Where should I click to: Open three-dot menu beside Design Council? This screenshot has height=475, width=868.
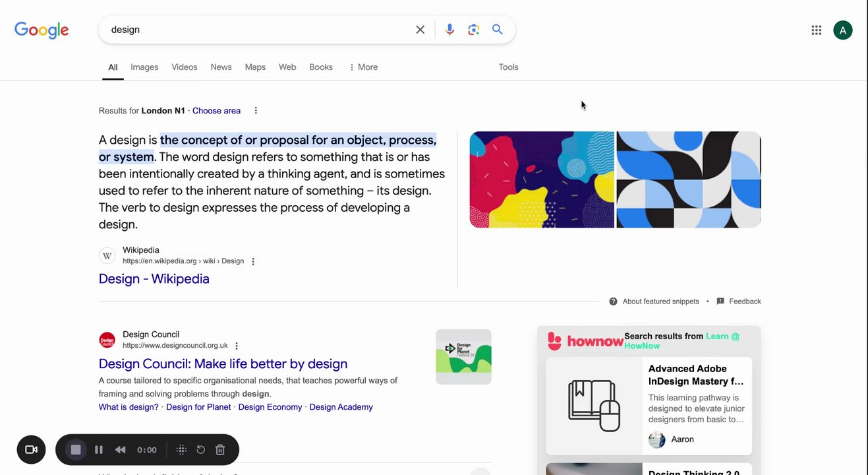[x=237, y=346]
